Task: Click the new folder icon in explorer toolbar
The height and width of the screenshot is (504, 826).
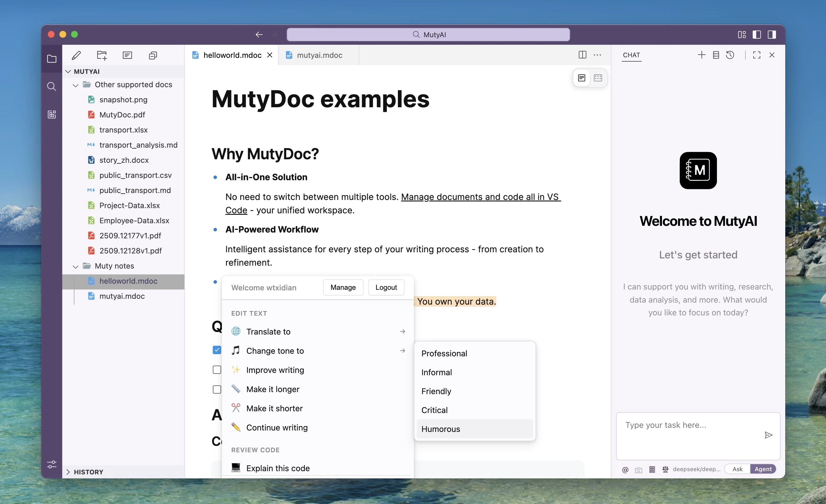Action: point(102,55)
